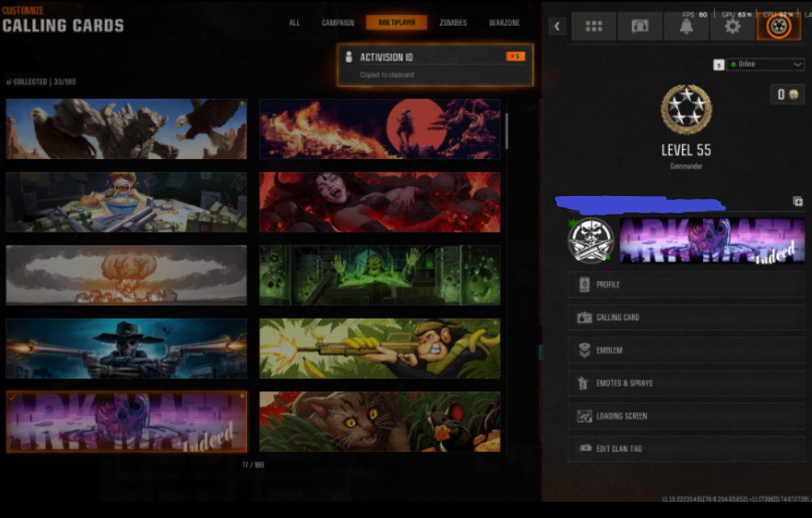This screenshot has height=518, width=812.
Task: Select the player profile emblem icon
Action: (779, 27)
